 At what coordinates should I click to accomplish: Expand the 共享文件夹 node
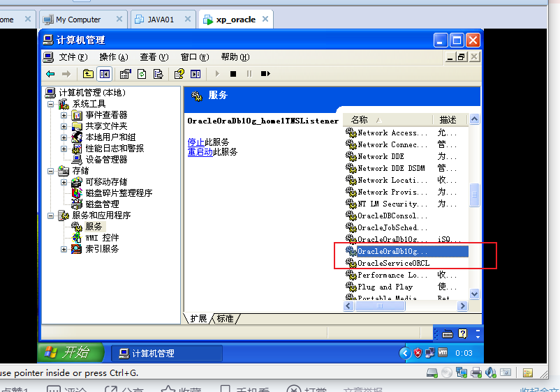click(x=64, y=126)
